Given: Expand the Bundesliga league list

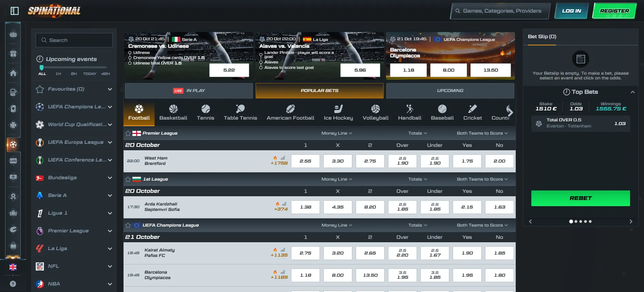Looking at the screenshot, I should [x=110, y=178].
